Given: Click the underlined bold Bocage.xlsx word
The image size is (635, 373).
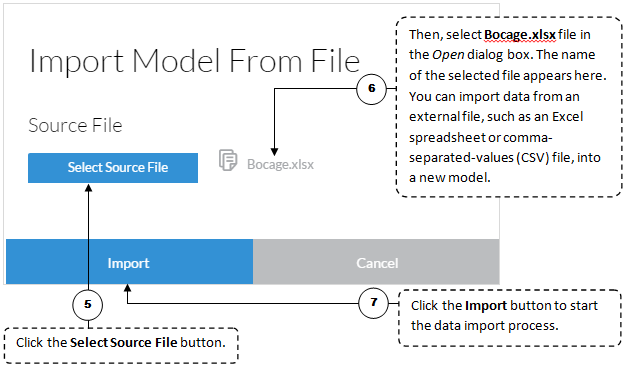Looking at the screenshot, I should point(520,35).
